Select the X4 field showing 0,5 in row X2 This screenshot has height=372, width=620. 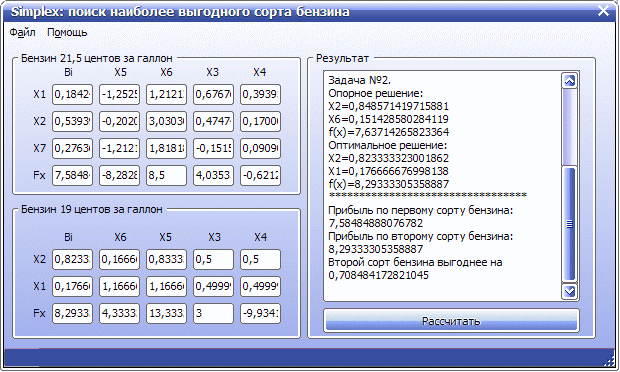[261, 259]
